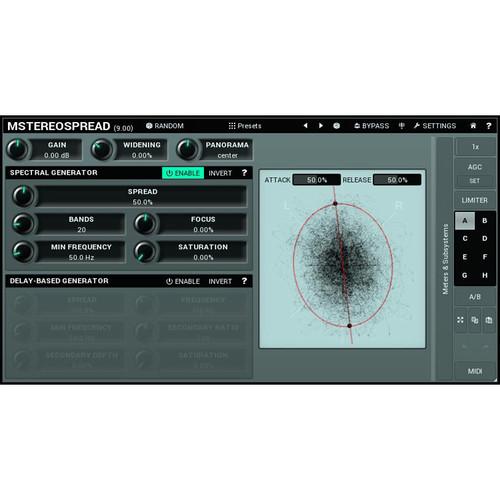Image resolution: width=500 pixels, height=500 pixels.
Task: Click the RANDOM dice button
Action: point(165,126)
